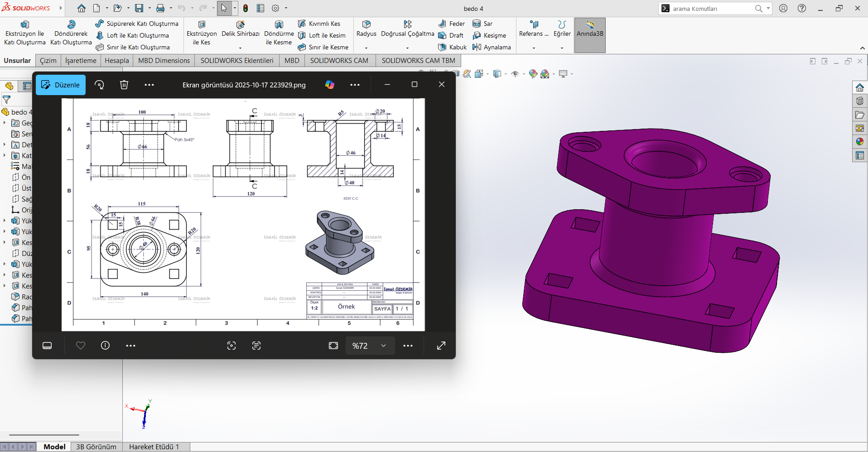Toggle filmstrip view in photo viewer

click(x=47, y=346)
